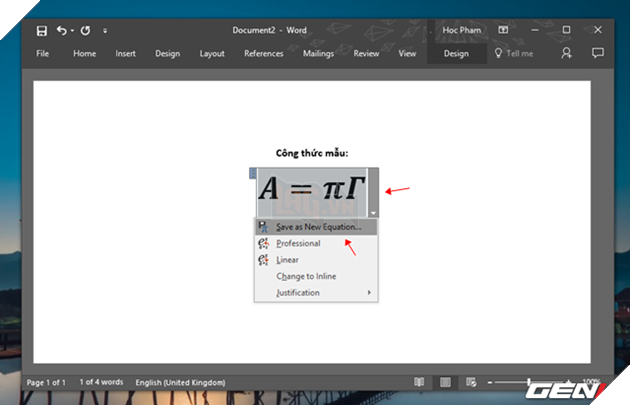Open the File tab

point(42,53)
